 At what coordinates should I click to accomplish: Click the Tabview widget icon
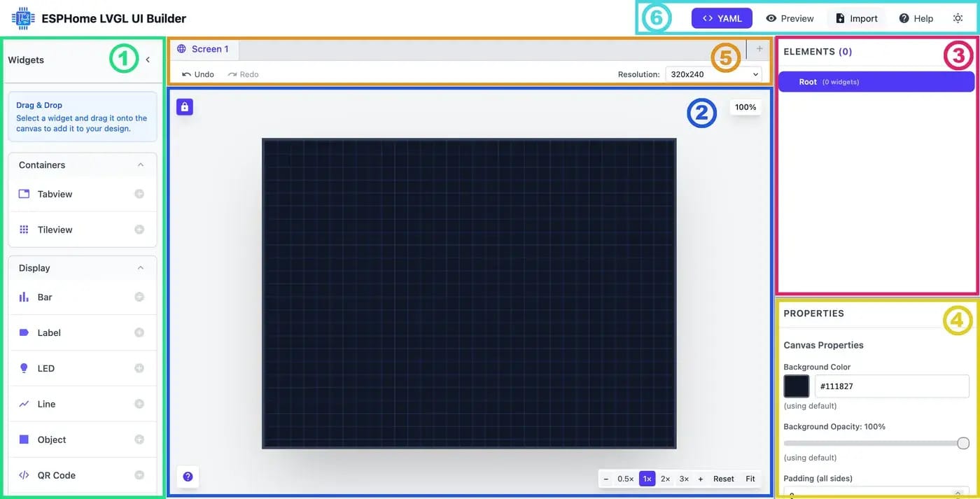(x=24, y=194)
